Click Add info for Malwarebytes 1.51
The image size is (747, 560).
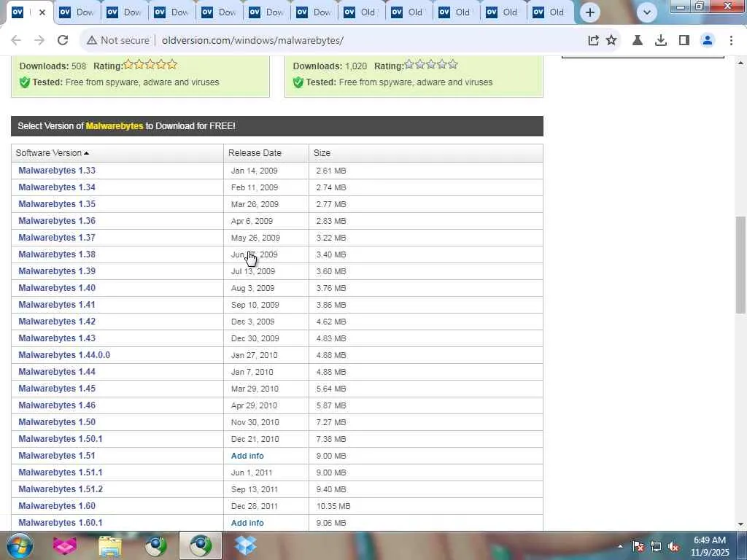(247, 456)
